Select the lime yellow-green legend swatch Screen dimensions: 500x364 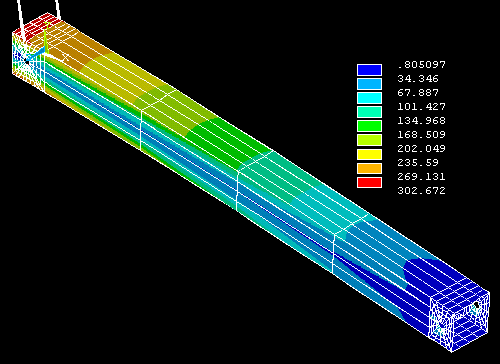369,140
